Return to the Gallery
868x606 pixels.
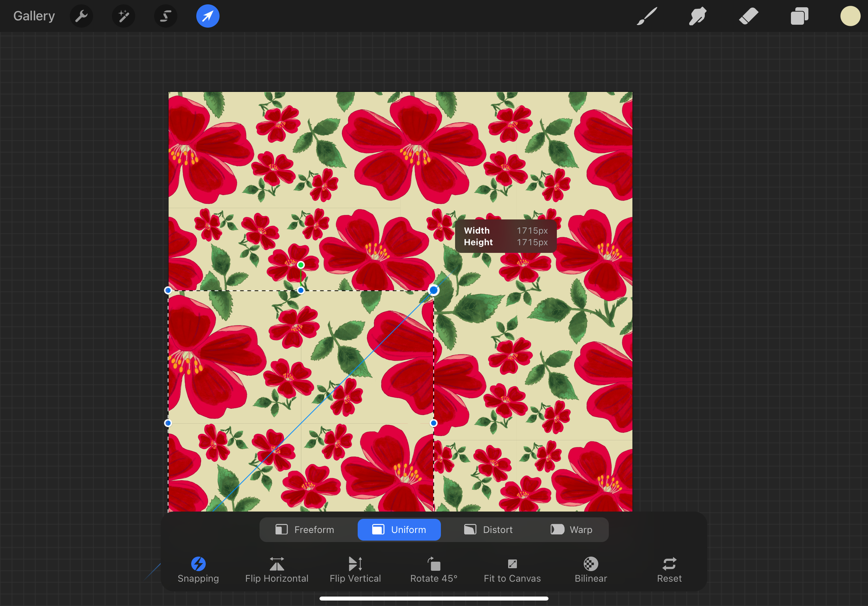(x=34, y=16)
